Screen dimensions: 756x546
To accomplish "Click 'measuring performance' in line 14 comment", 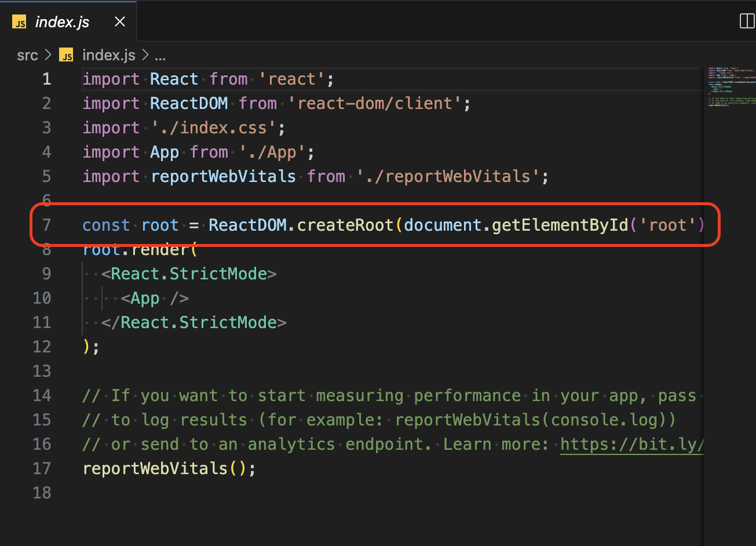I will point(418,396).
